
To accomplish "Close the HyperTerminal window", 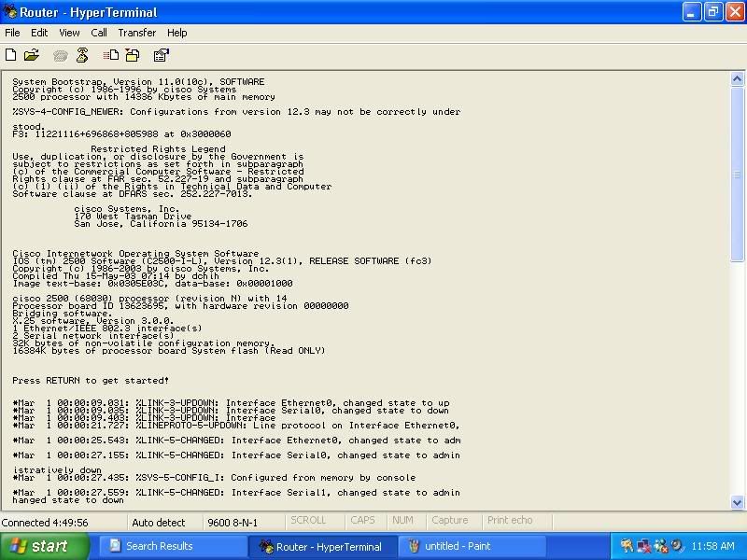I will click(735, 11).
